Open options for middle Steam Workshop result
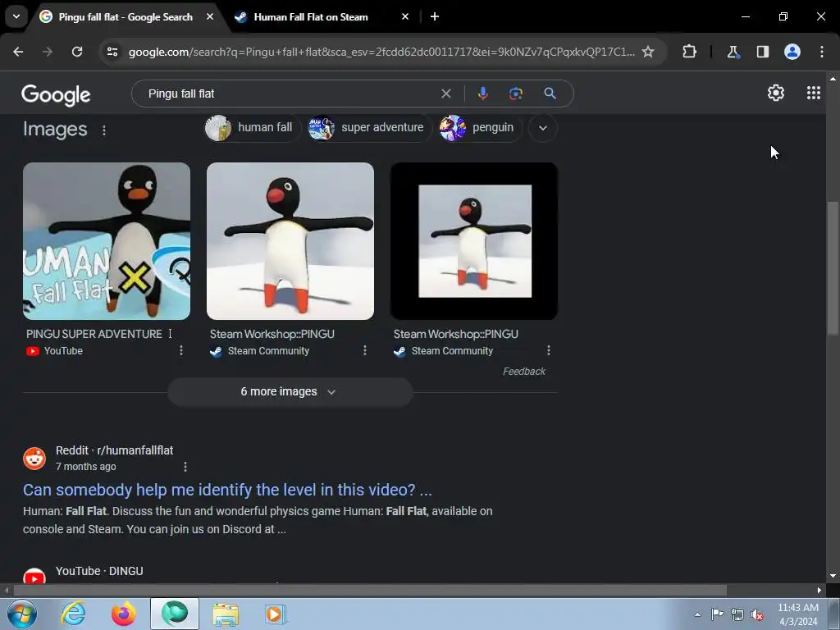Viewport: 840px width, 630px height. pos(365,350)
